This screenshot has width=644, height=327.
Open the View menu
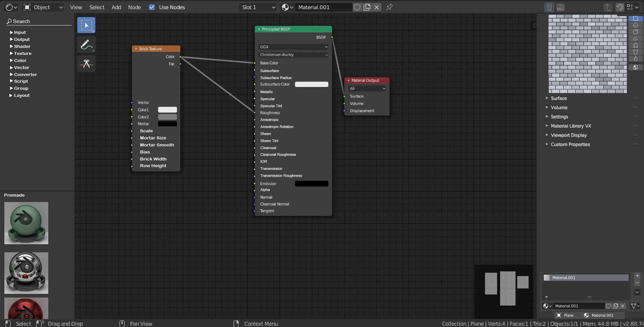tap(76, 7)
